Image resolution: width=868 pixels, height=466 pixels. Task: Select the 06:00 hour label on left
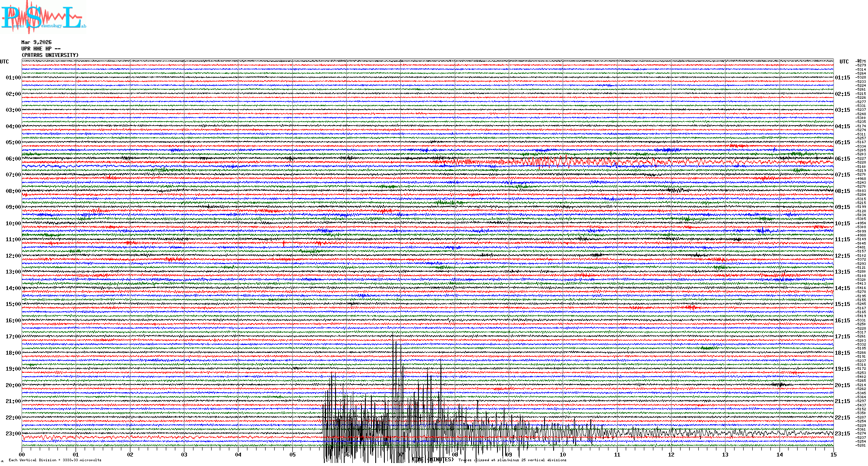pyautogui.click(x=13, y=159)
